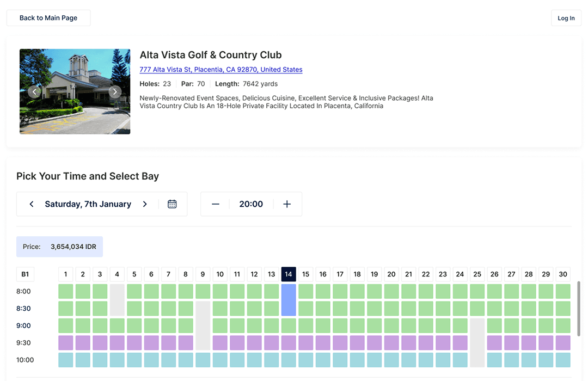
Task: Select bay 1 column header
Action: pyautogui.click(x=65, y=274)
